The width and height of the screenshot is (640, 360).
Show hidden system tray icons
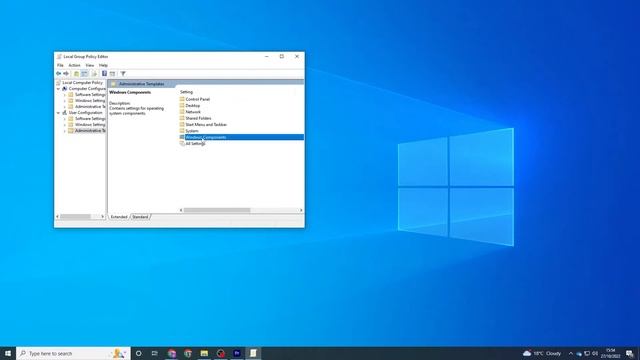[x=571, y=353]
